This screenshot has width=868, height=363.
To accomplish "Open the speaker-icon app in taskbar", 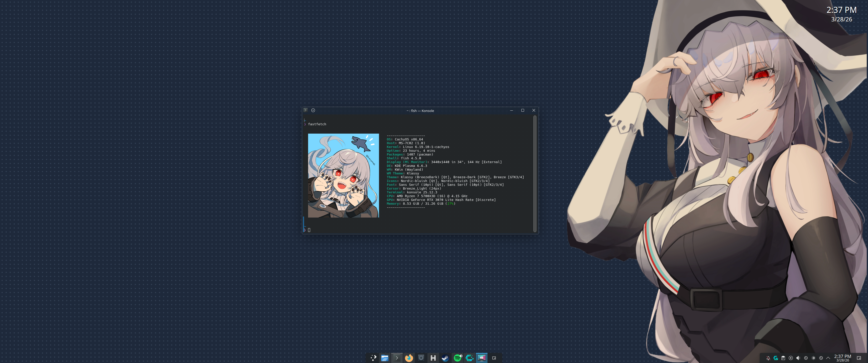I will pyautogui.click(x=421, y=358).
